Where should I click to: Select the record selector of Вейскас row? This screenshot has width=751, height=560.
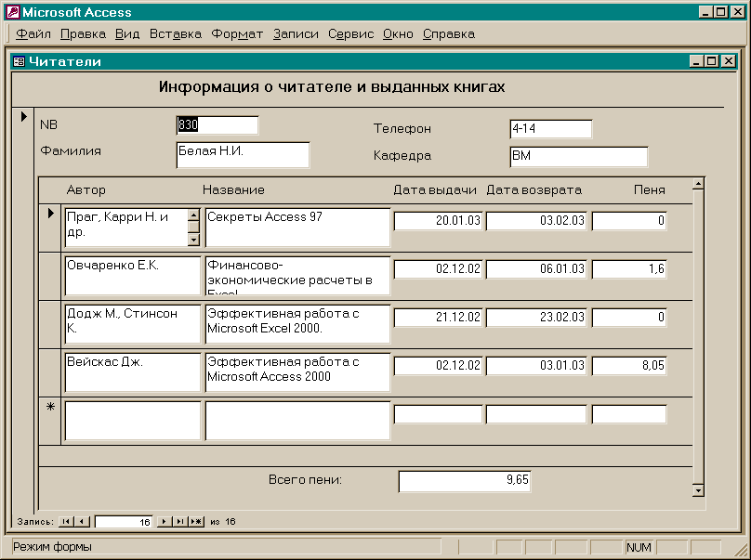click(50, 372)
